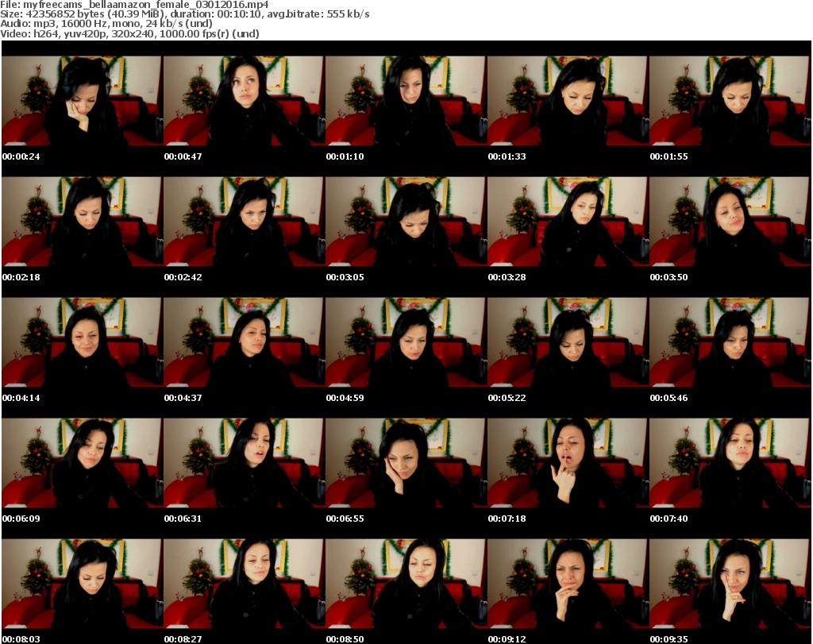813x644 pixels.
Task: Select the thumbnail at 00:01:10
Action: pyautogui.click(x=406, y=101)
